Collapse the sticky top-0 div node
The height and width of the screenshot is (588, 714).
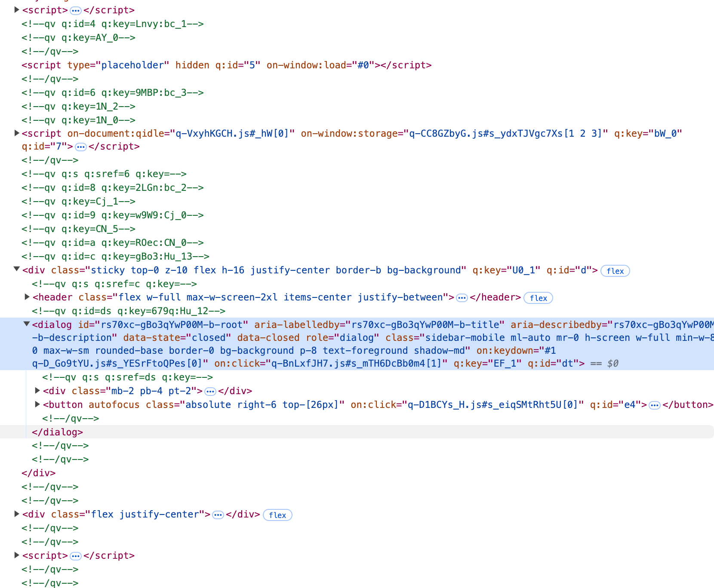17,269
